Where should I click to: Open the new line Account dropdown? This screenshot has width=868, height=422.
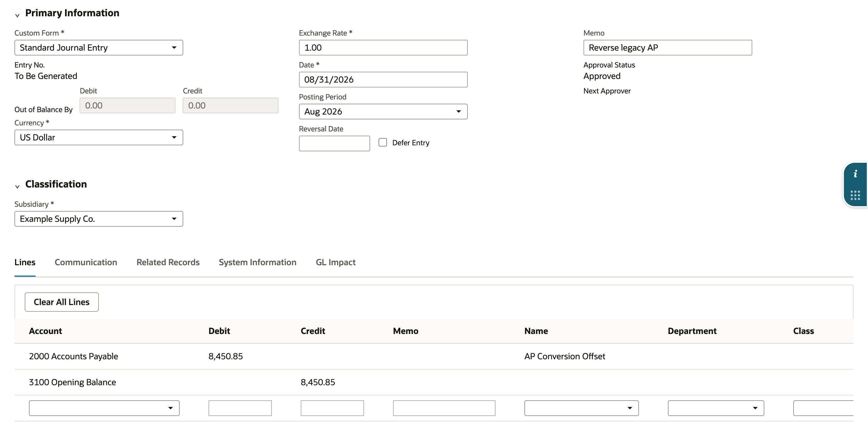click(x=104, y=408)
